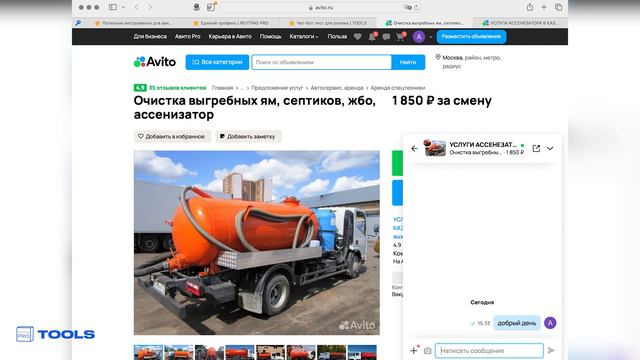Open Avito notifications bell
This screenshot has height=360, width=640.
(372, 37)
